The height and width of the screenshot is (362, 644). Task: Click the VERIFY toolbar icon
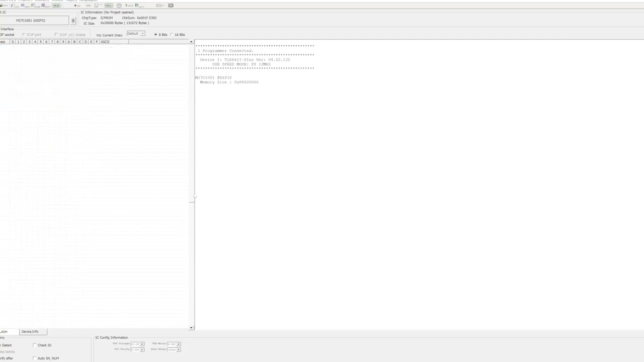(x=46, y=6)
